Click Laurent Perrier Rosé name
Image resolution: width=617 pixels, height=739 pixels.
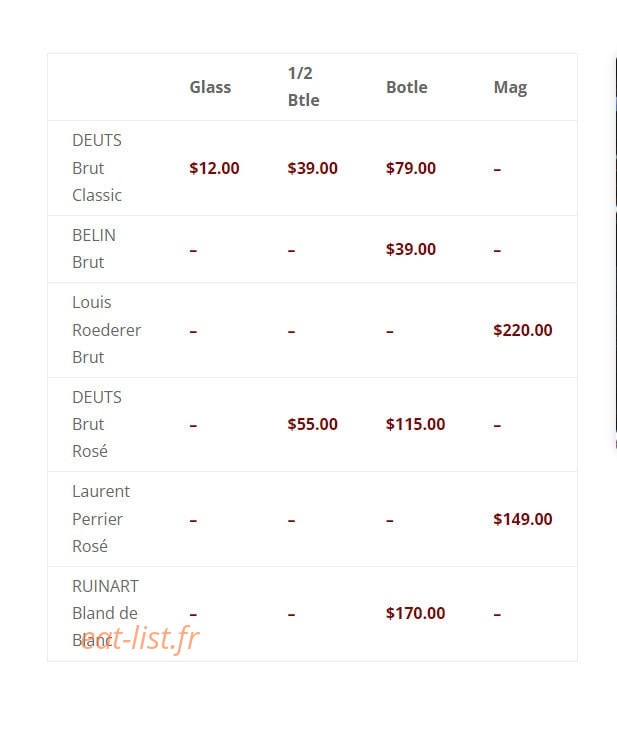tap(101, 519)
